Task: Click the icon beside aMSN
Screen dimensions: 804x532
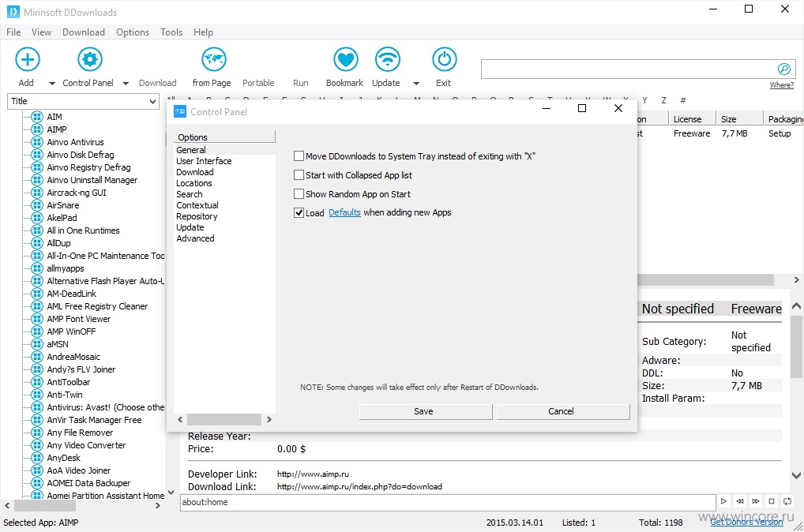Action: coord(37,344)
